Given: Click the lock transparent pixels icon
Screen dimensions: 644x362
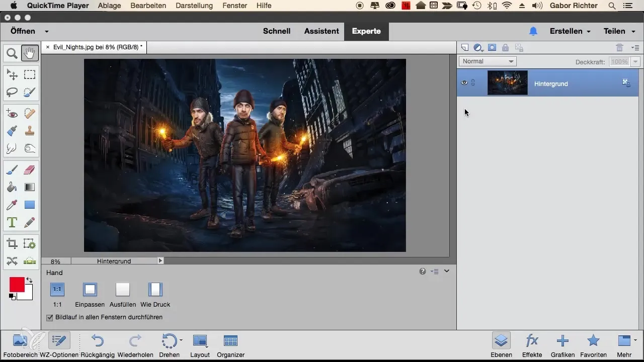Looking at the screenshot, I should click(x=519, y=48).
